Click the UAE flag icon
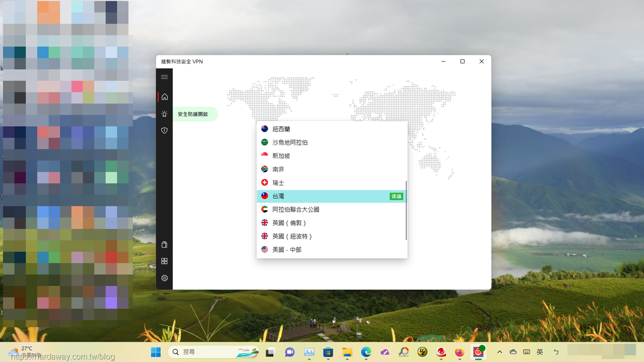The width and height of the screenshot is (644, 362). point(265,210)
